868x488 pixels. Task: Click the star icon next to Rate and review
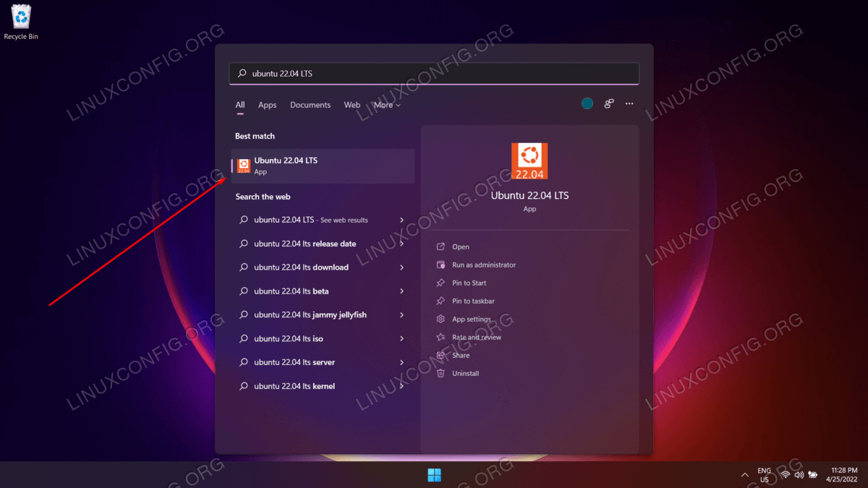point(441,337)
